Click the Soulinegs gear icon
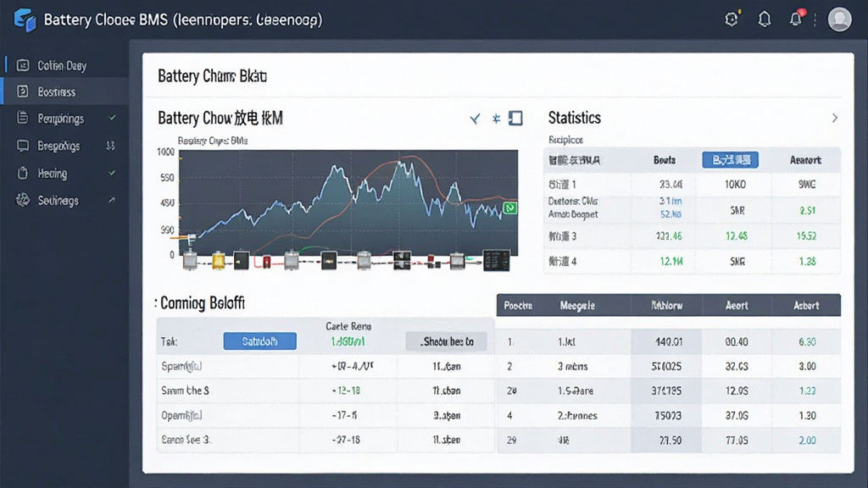 click(x=23, y=200)
